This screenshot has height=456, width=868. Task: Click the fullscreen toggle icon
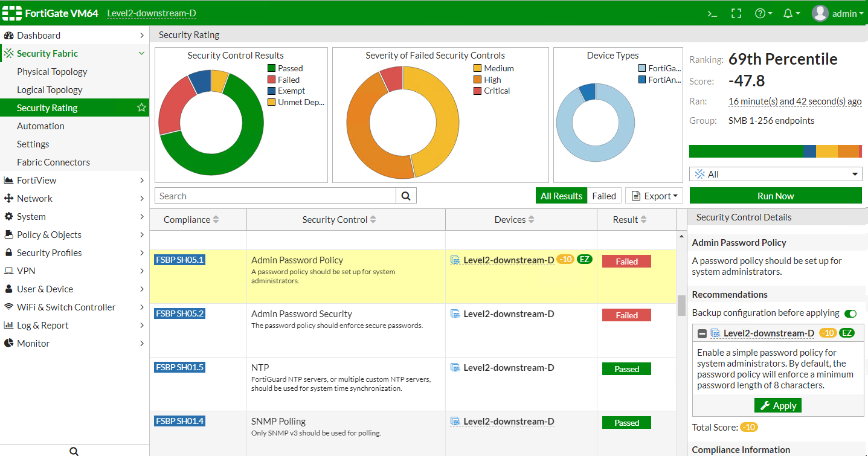click(x=736, y=13)
